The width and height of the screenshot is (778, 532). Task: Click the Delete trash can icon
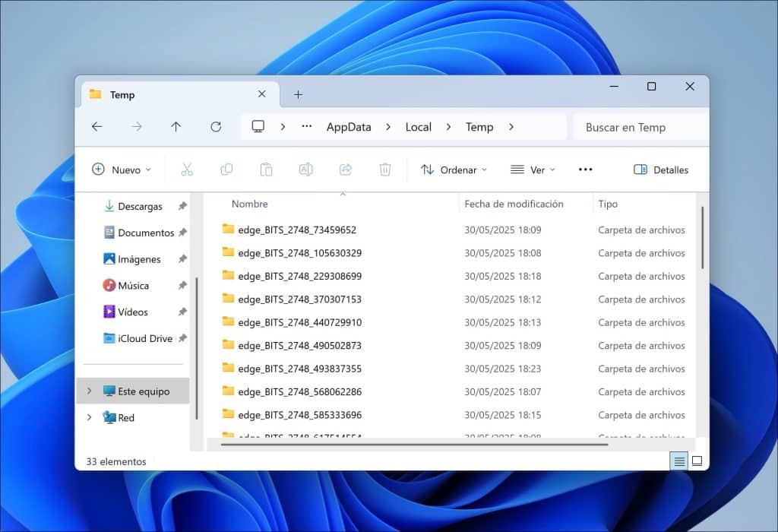(385, 169)
